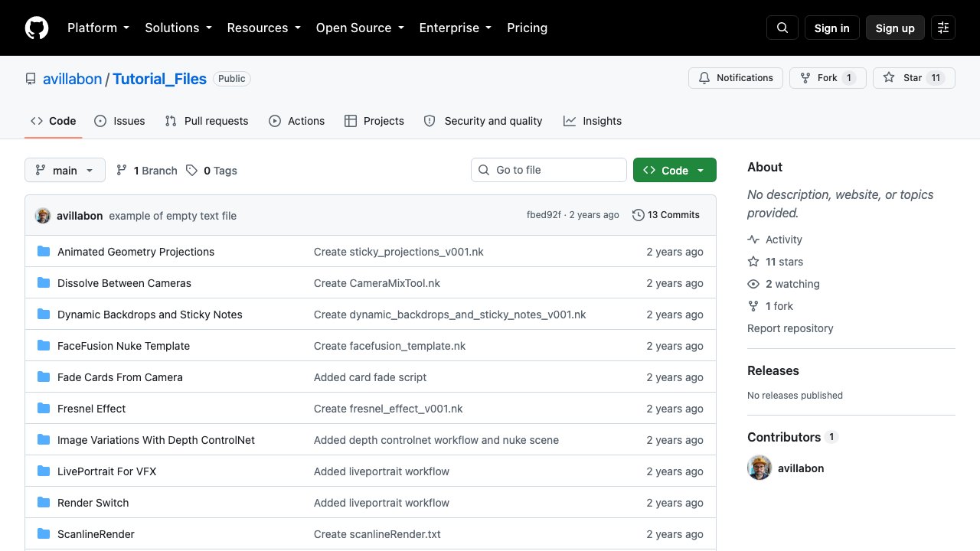This screenshot has height=551, width=980.
Task: Open the Report repository link
Action: pyautogui.click(x=790, y=328)
